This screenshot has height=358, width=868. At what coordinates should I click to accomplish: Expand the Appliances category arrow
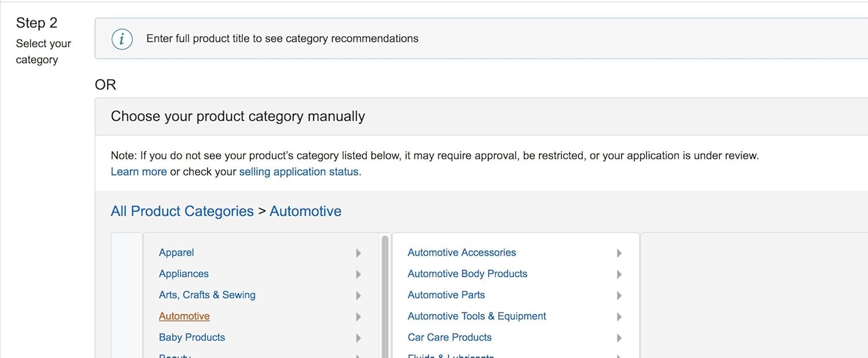pos(359,274)
